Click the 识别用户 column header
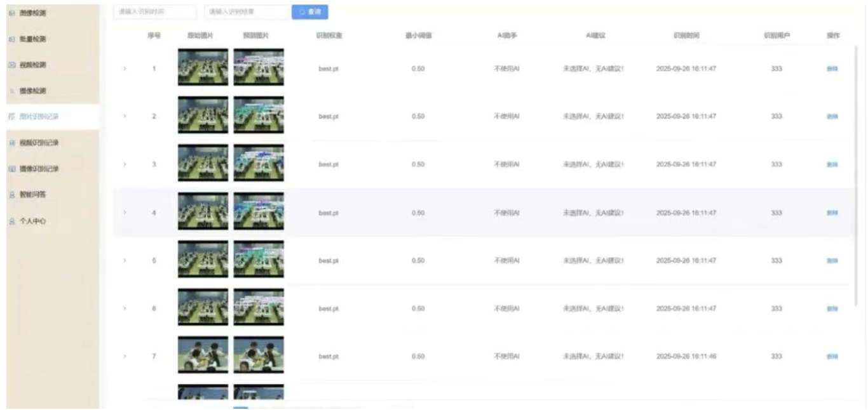Image resolution: width=868 pixels, height=410 pixels. [776, 36]
